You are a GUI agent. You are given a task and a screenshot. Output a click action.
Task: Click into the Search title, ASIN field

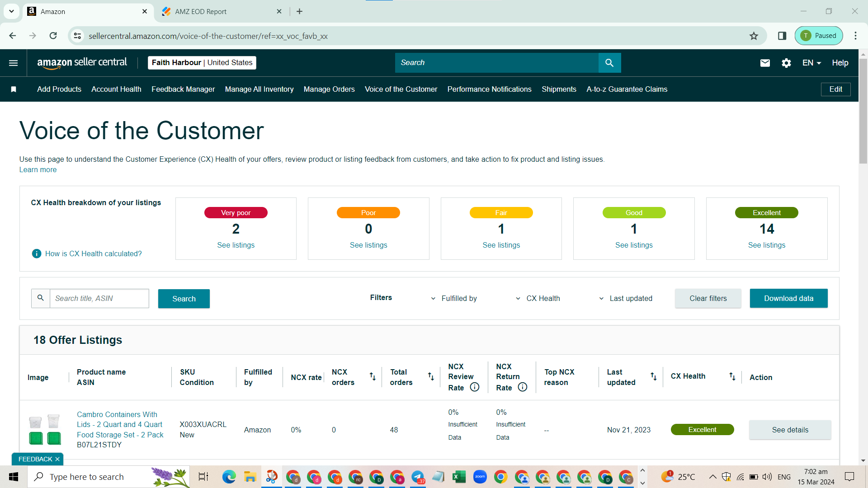99,298
